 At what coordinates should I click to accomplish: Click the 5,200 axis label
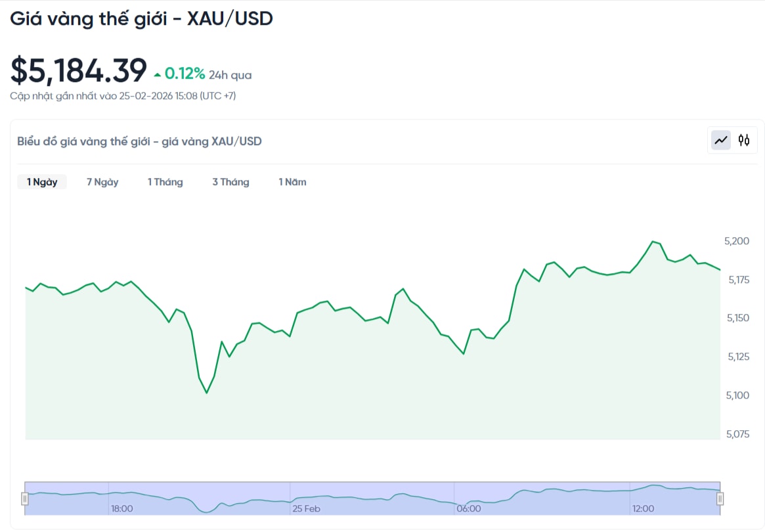click(737, 241)
